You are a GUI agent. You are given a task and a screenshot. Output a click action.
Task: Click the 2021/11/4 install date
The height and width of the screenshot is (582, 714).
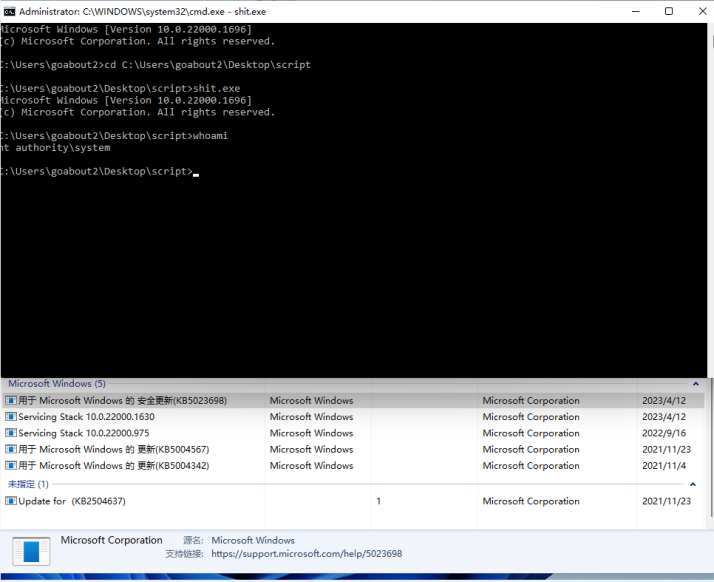[x=664, y=466]
